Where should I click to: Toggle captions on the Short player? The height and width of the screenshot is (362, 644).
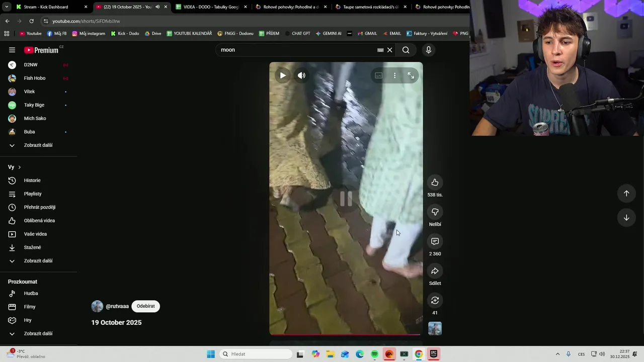click(378, 75)
